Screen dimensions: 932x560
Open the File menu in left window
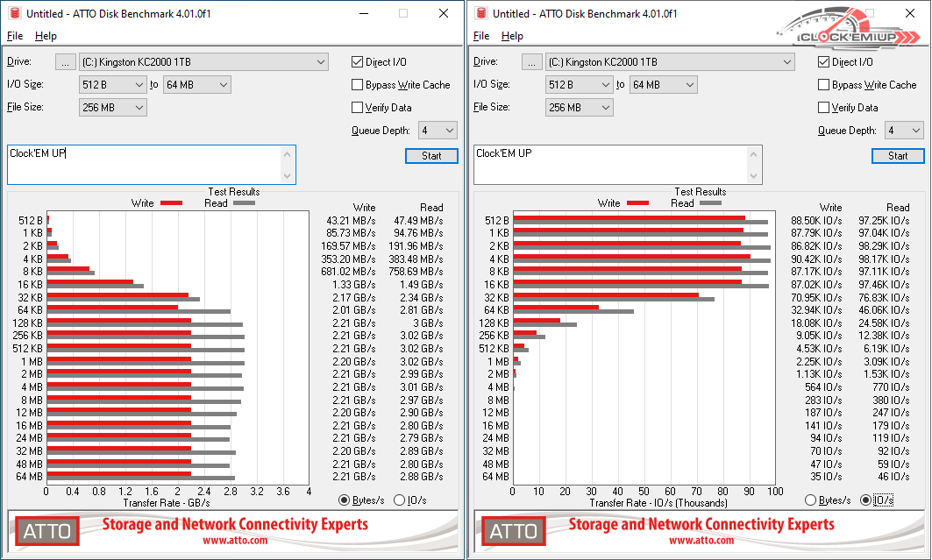(x=15, y=36)
